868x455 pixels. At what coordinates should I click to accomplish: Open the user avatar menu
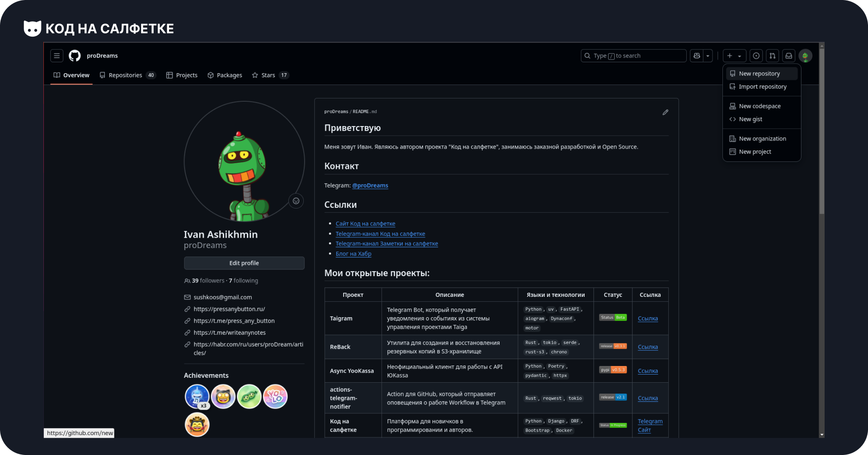pos(805,56)
